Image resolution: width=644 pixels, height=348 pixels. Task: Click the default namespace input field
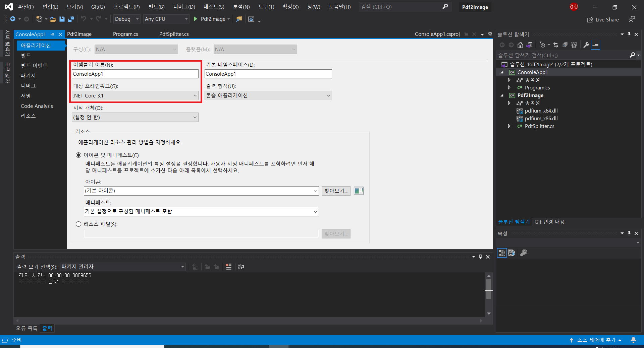pyautogui.click(x=268, y=74)
